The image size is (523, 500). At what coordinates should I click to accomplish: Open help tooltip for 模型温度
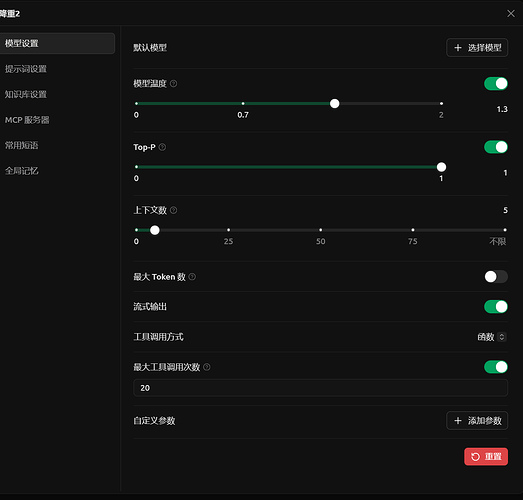point(173,83)
